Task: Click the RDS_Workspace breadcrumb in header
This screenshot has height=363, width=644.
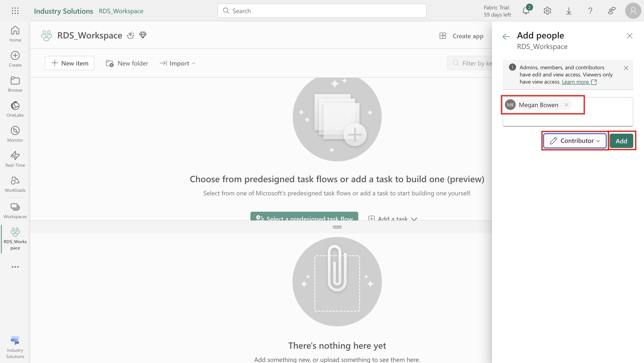Action: (x=121, y=11)
